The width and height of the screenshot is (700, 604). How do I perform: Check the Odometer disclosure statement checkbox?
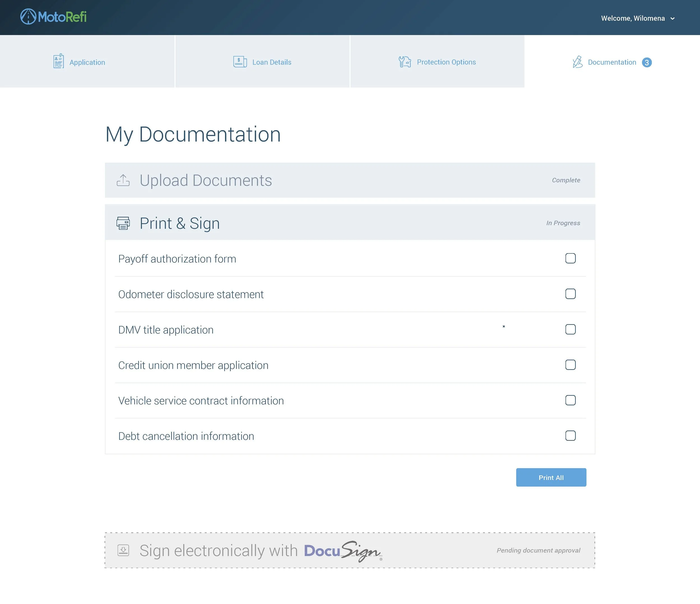(571, 294)
